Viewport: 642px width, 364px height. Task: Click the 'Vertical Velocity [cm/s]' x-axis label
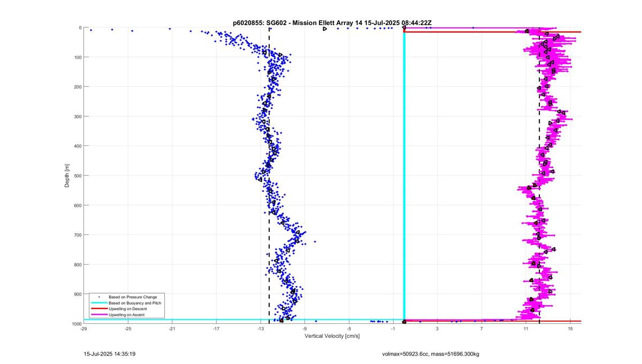(332, 336)
